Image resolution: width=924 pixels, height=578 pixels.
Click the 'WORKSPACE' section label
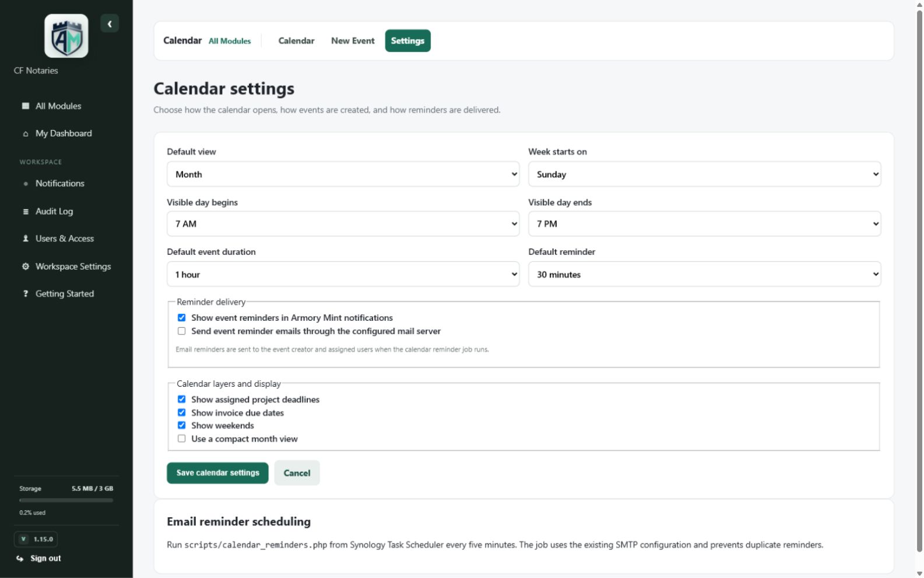[x=40, y=162]
